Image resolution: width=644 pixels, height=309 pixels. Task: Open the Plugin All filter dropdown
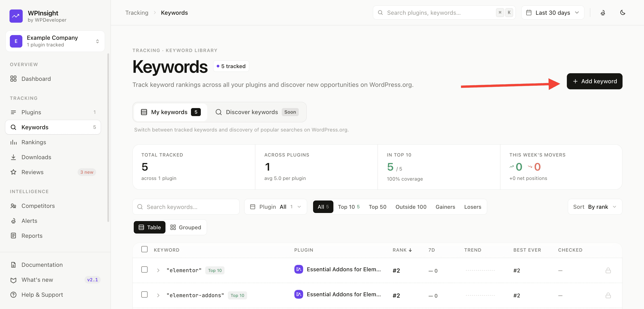(x=275, y=207)
